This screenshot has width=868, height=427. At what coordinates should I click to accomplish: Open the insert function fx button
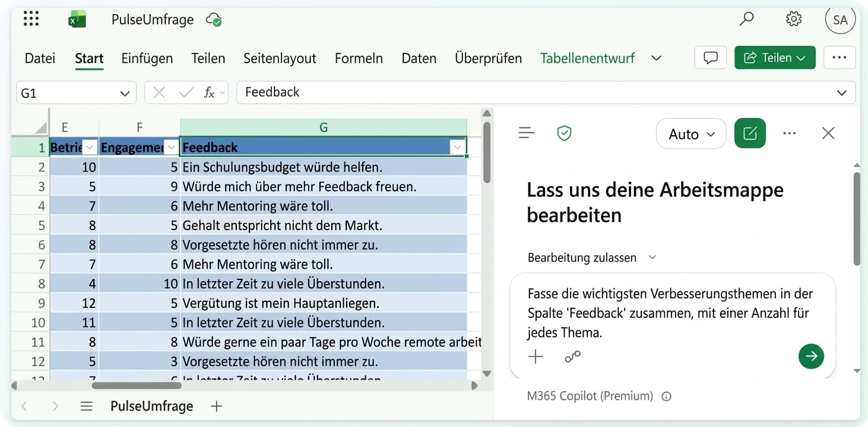[209, 93]
